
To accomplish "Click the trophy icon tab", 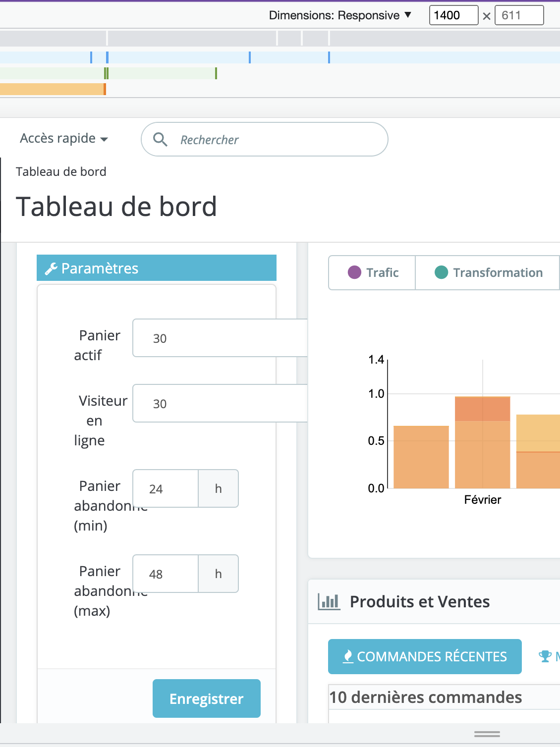I will 545,656.
